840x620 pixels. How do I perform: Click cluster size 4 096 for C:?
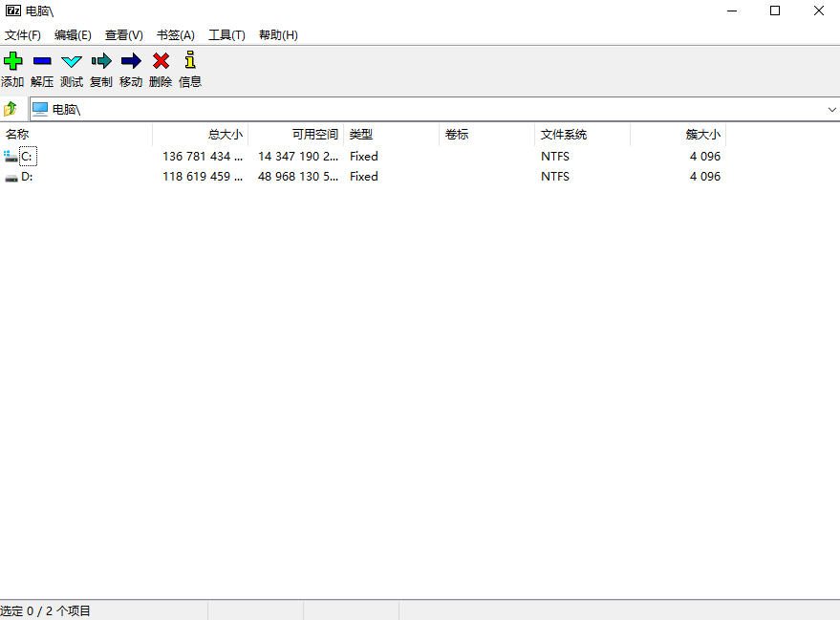[705, 157]
